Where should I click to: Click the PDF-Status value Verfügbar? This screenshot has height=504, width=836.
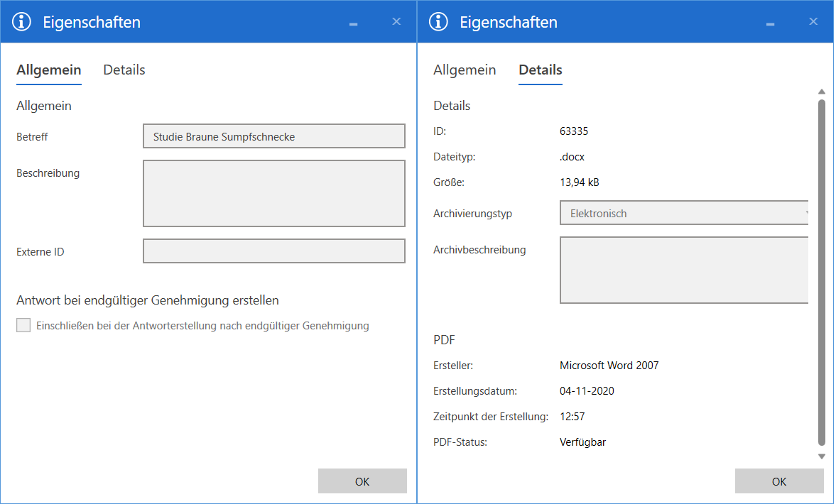click(582, 442)
